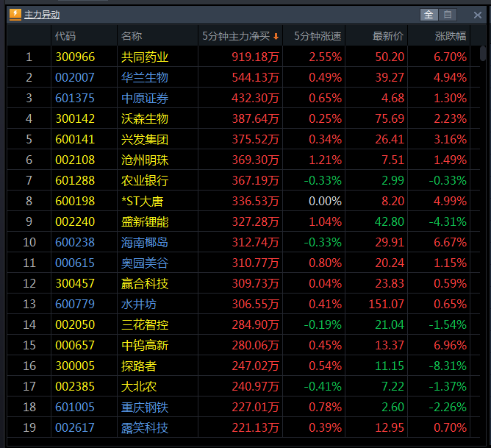Image resolution: width=491 pixels, height=448 pixels.
Task: Open stock 大北农
Action: click(x=139, y=387)
